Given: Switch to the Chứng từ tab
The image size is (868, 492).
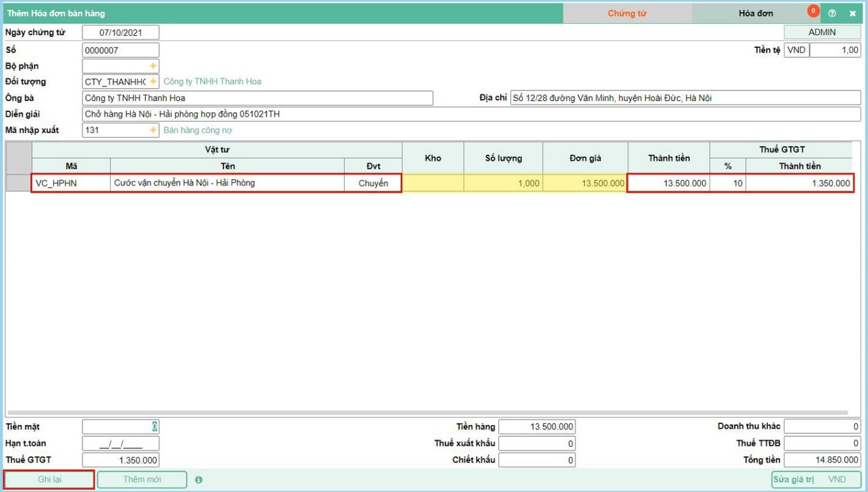Looking at the screenshot, I should [627, 13].
